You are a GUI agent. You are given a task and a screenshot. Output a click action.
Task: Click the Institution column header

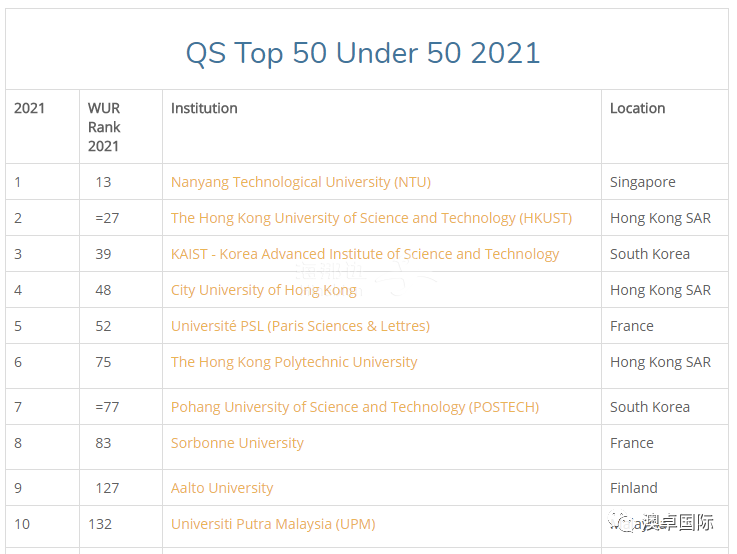coord(204,109)
